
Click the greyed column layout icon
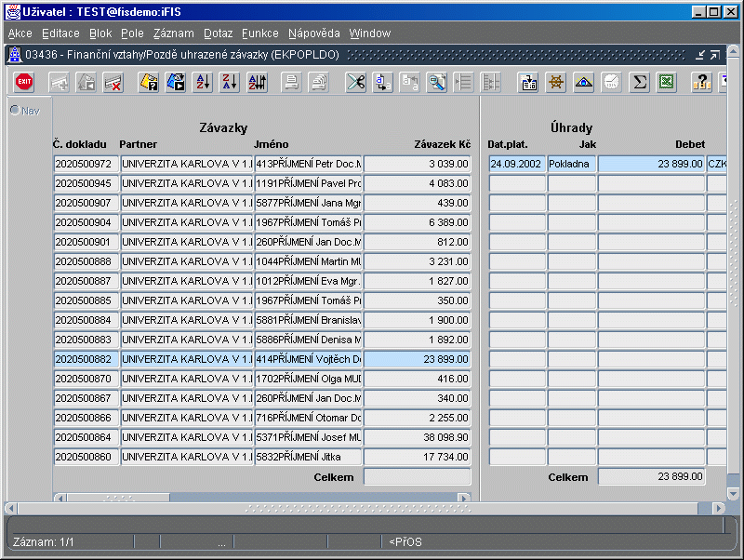[491, 83]
